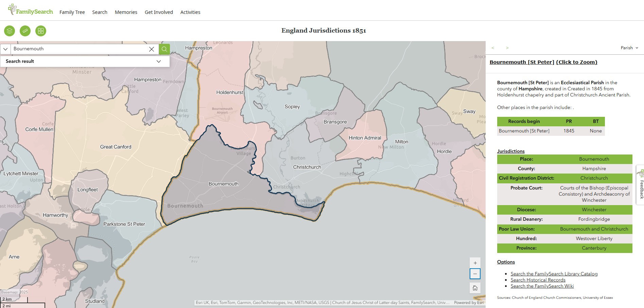Viewport: 644px width, 308px height.
Task: Open the map layers panel
Action: (9, 31)
